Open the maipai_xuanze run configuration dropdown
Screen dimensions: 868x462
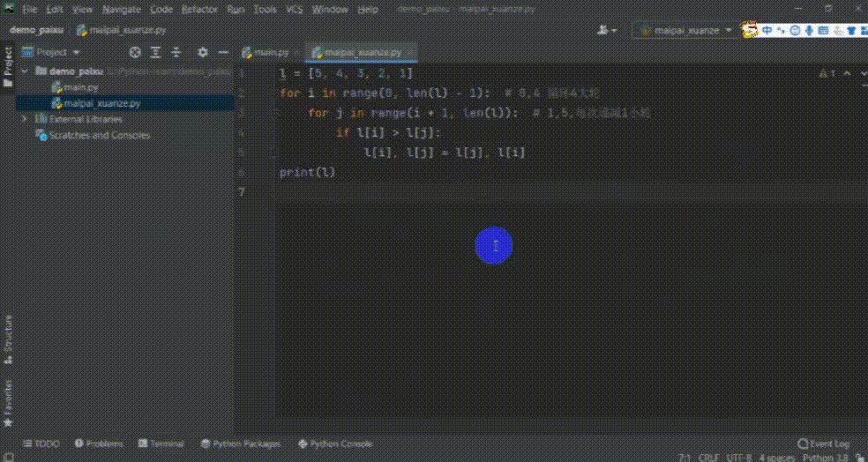click(686, 31)
